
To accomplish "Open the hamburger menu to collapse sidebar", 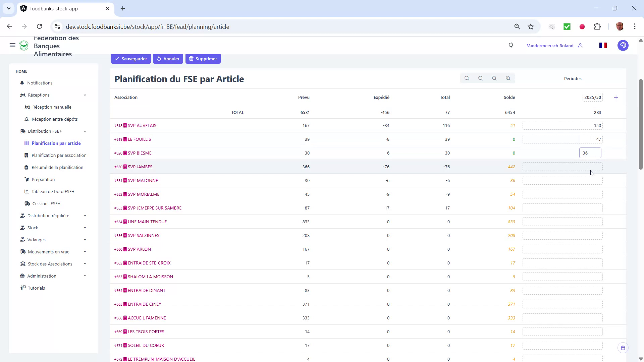I will 12,45.
